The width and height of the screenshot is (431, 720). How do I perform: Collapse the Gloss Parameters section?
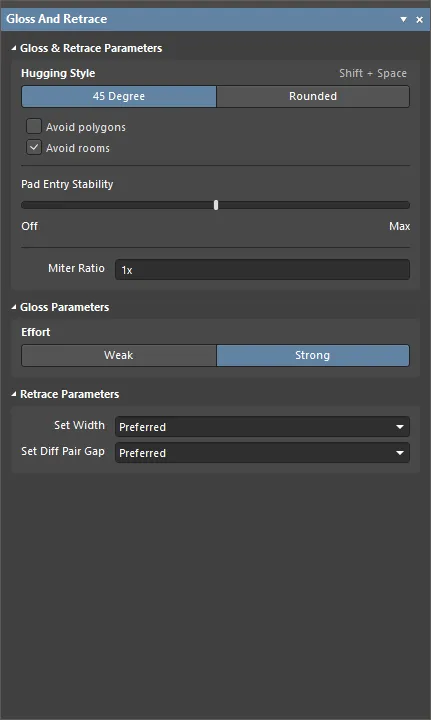click(14, 307)
